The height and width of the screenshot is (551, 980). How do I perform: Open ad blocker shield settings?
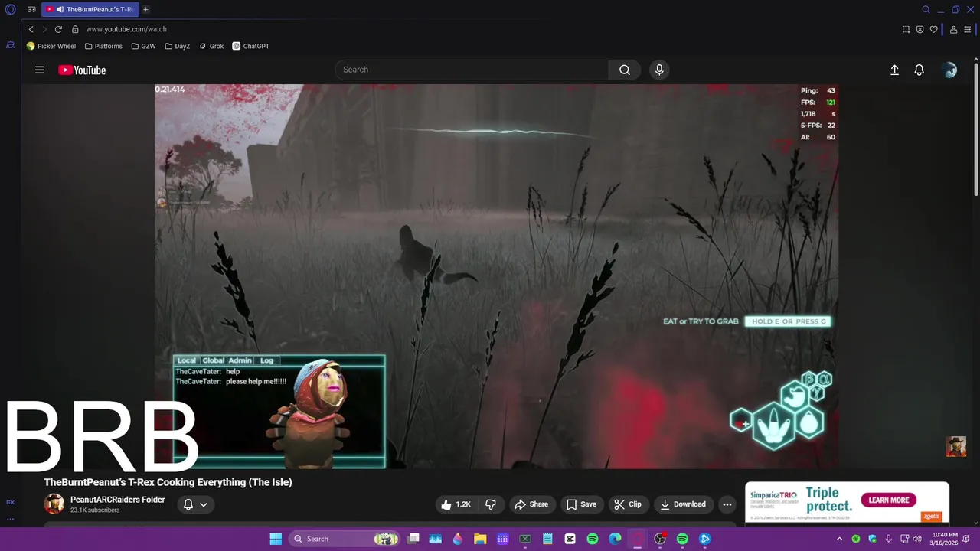tap(920, 29)
